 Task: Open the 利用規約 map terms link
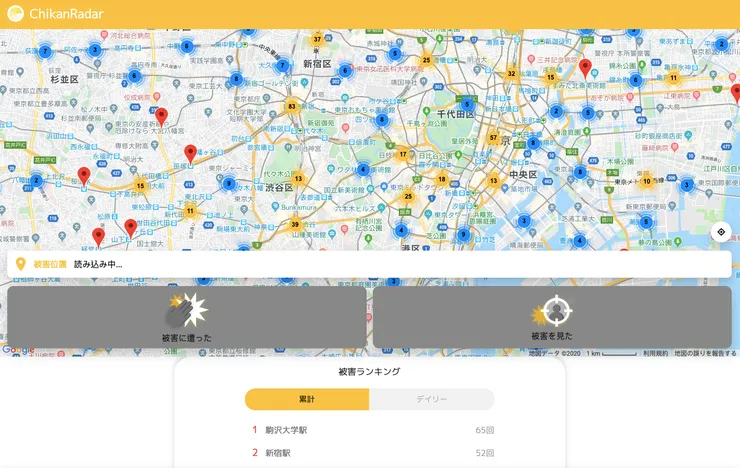click(x=656, y=353)
